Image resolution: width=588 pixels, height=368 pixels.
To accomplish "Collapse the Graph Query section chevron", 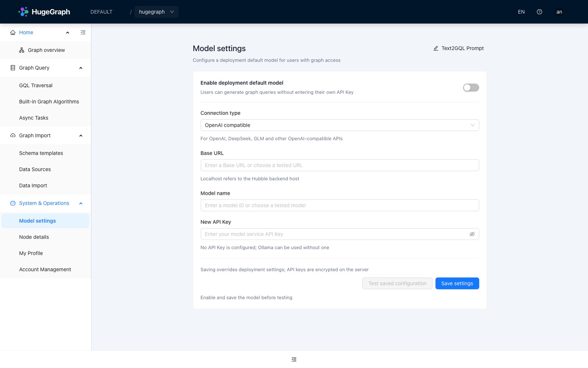I will pos(81,68).
